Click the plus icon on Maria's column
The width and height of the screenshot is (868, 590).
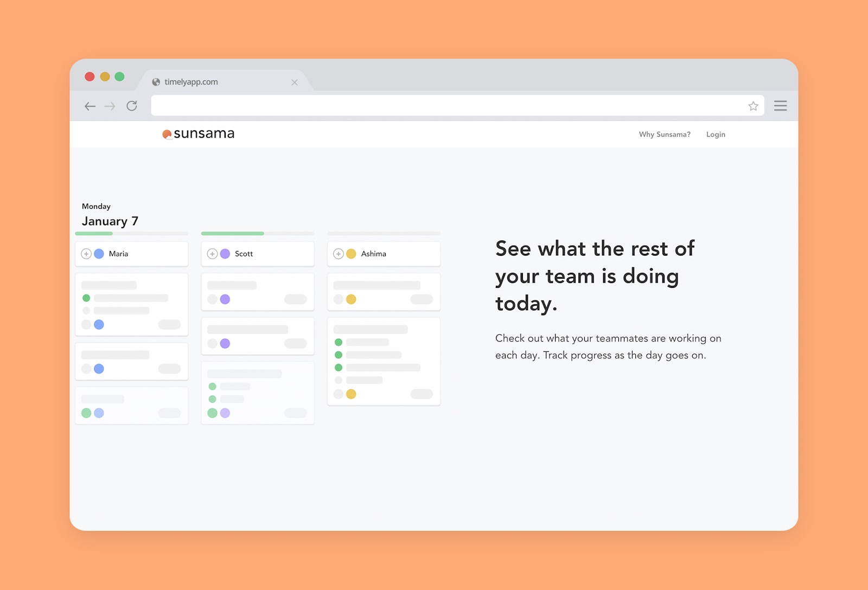tap(86, 253)
